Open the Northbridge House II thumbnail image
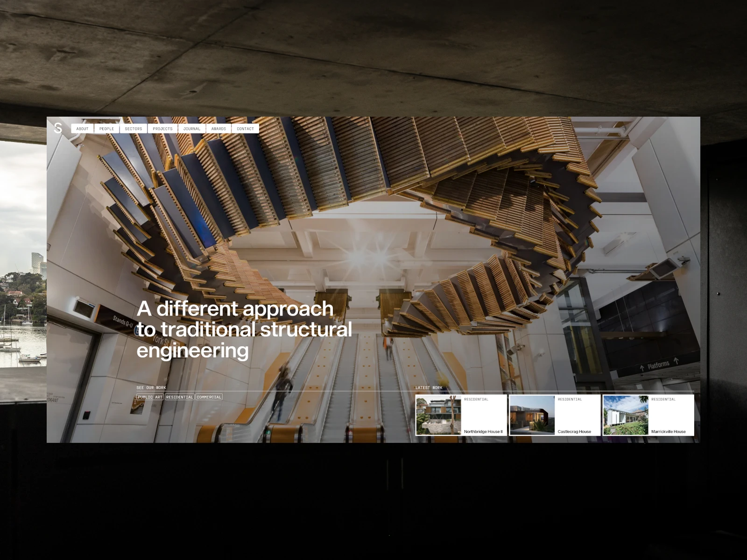 tap(438, 415)
